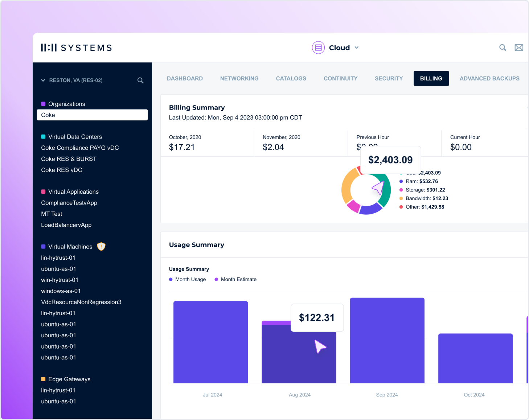Screen dimensions: 529x420
Task: Open the search from the top bar
Action: point(503,48)
